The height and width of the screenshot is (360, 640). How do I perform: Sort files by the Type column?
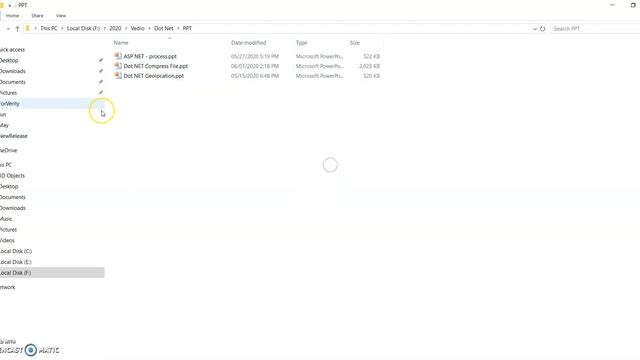coord(302,42)
